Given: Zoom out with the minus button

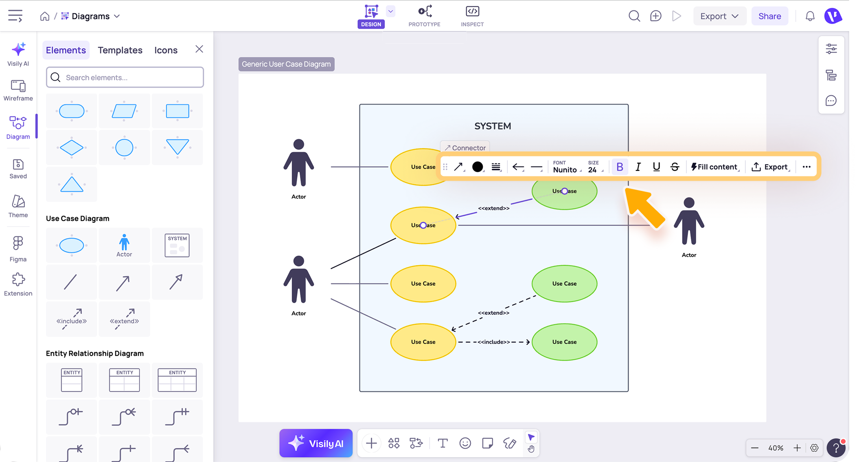Looking at the screenshot, I should point(754,448).
